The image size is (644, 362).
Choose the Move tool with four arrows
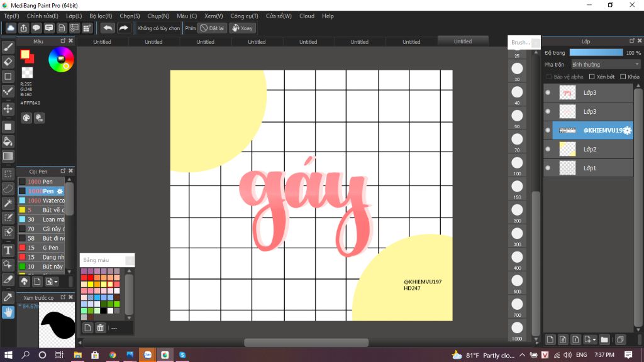pos(8,109)
